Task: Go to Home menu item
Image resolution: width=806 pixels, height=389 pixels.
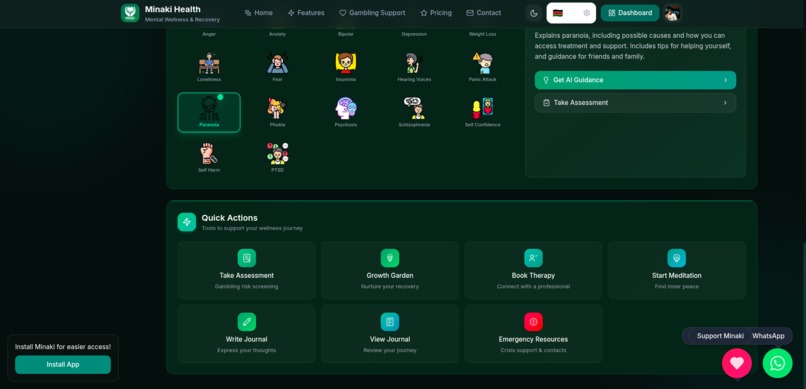Action: (x=259, y=13)
